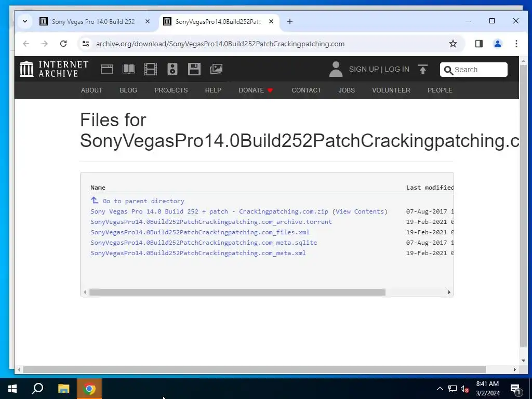Open the Chrome profile avatar
The image size is (532, 399).
coord(497,44)
